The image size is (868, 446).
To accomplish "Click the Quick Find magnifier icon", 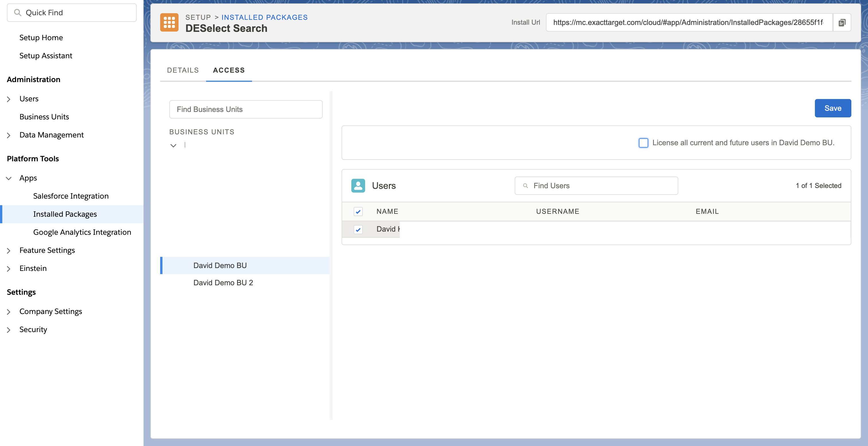I will (18, 13).
